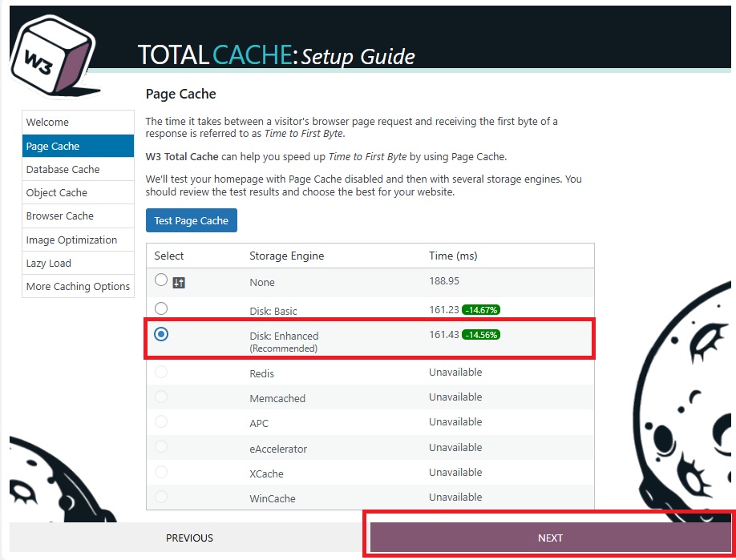This screenshot has height=560, width=736.
Task: Click Unavailable in the Redis row
Action: point(455,372)
